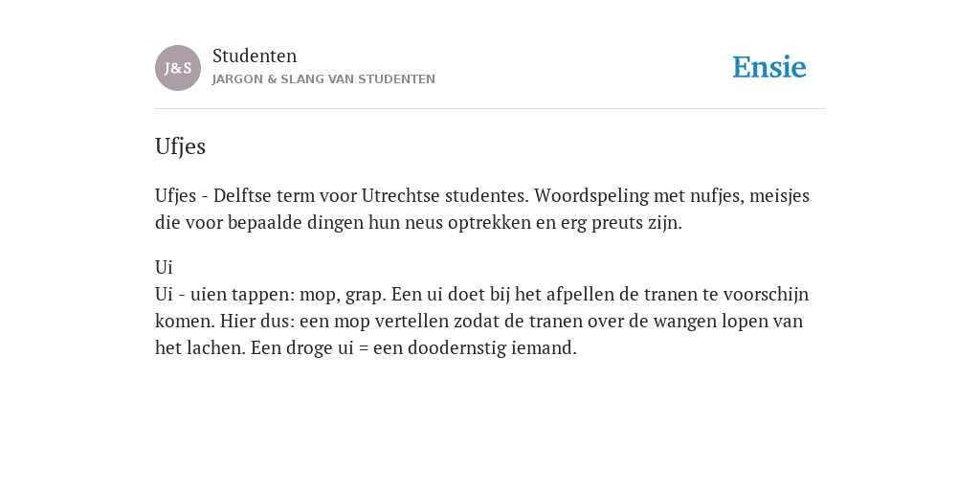
Task: Click the Ufjes definition paragraph
Action: (x=482, y=209)
